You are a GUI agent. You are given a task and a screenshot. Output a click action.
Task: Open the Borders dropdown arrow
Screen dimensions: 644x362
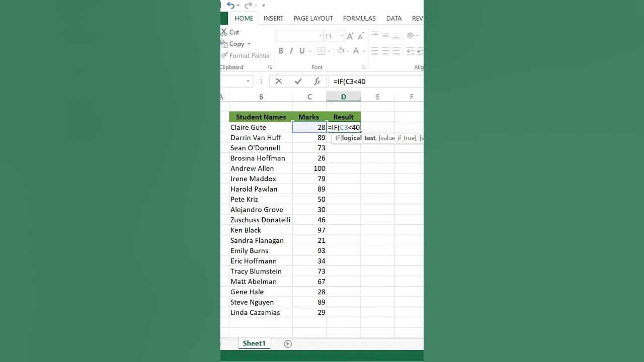(329, 51)
